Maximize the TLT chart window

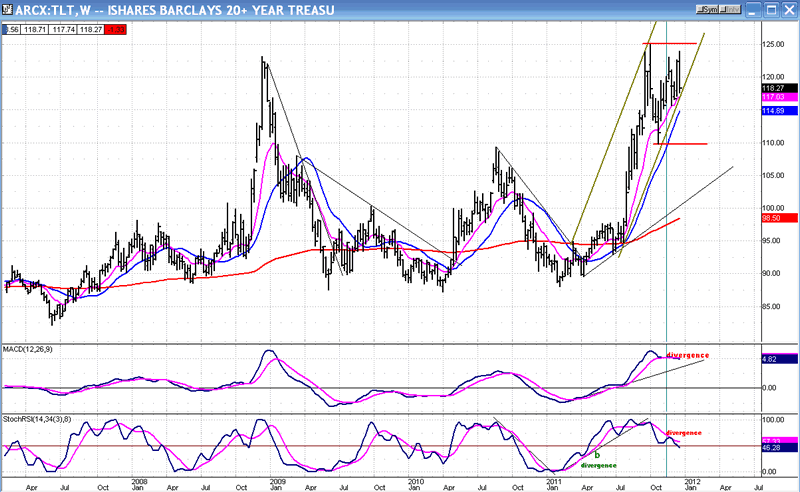[x=770, y=9]
